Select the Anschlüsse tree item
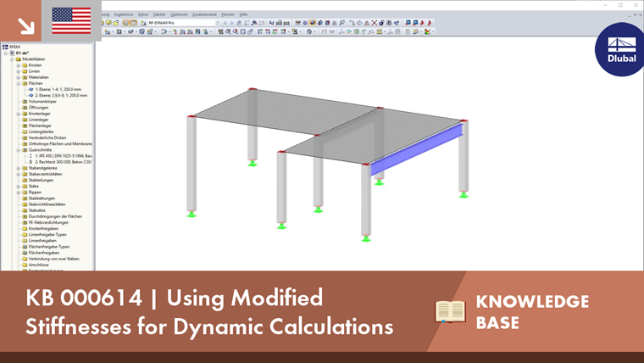Image resolution: width=644 pixels, height=363 pixels. 39,265
